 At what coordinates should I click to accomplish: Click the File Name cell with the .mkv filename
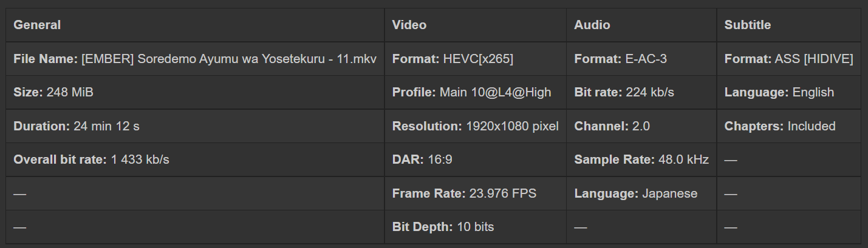195,59
